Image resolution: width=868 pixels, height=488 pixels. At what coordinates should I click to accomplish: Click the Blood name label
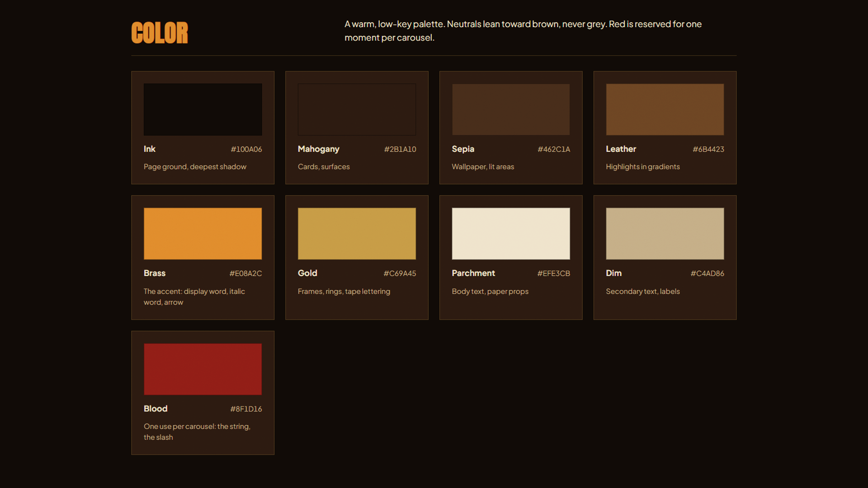156,408
